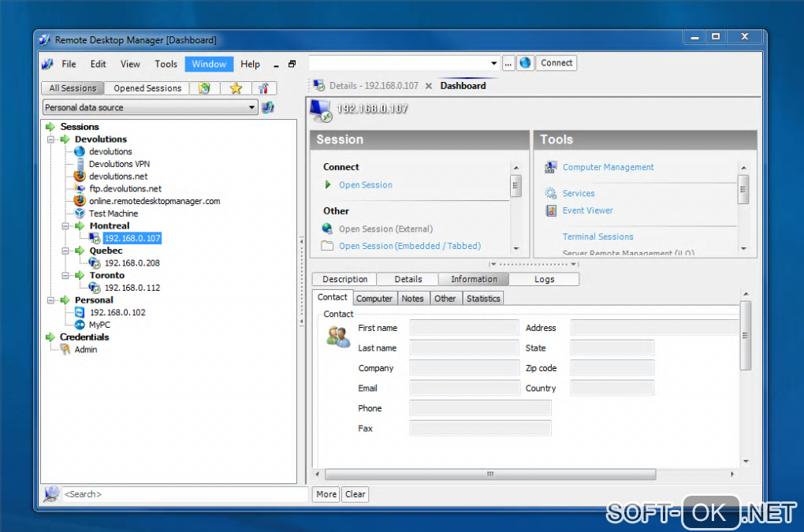This screenshot has width=804, height=532.
Task: Click the First name input field
Action: click(464, 328)
